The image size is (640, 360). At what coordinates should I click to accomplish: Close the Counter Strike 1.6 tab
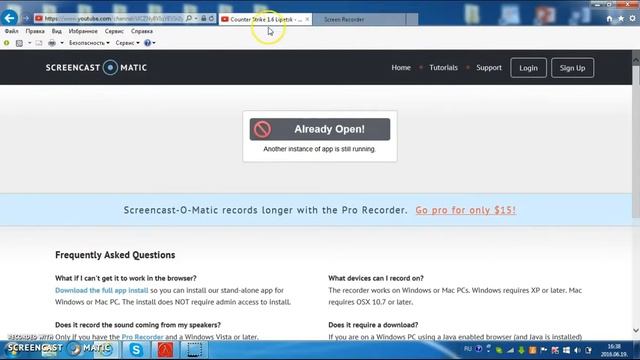(x=307, y=19)
